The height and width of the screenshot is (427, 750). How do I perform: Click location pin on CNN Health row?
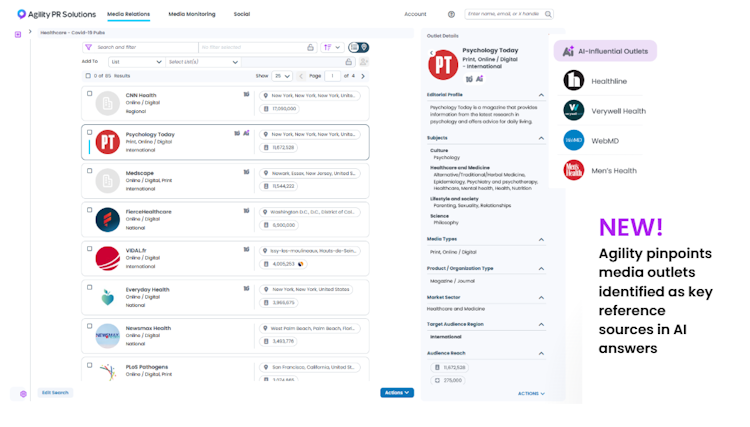266,96
